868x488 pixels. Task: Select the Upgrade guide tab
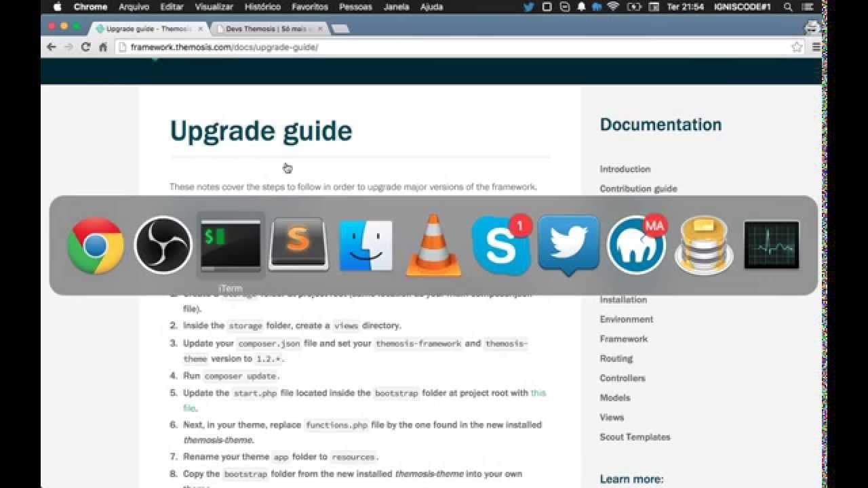[148, 29]
